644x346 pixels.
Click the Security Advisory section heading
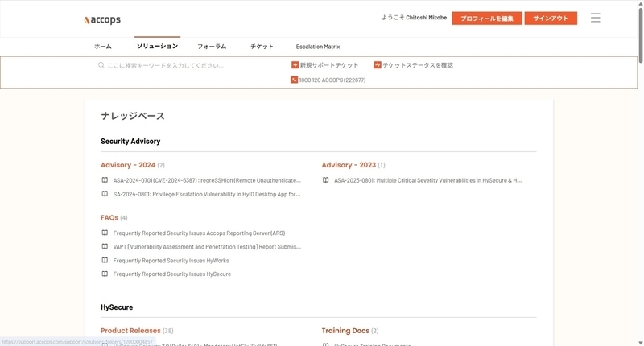130,141
